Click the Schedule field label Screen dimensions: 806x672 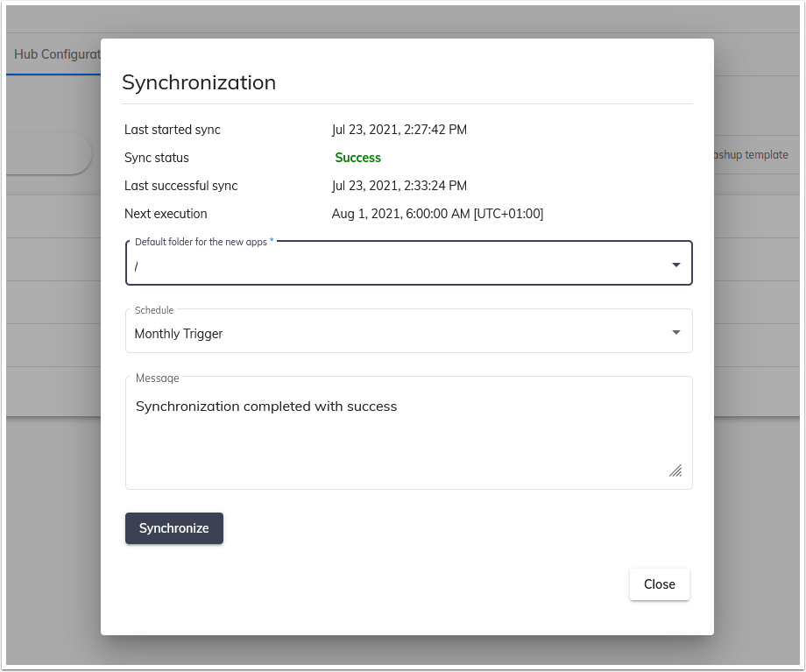tap(153, 310)
